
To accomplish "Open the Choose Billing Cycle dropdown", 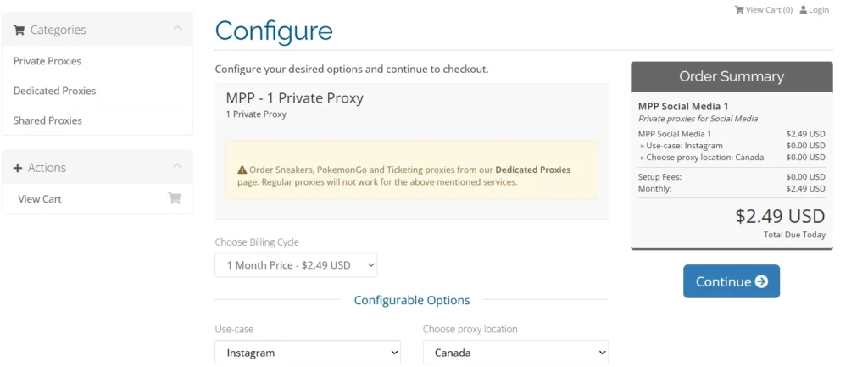I will 296,265.
